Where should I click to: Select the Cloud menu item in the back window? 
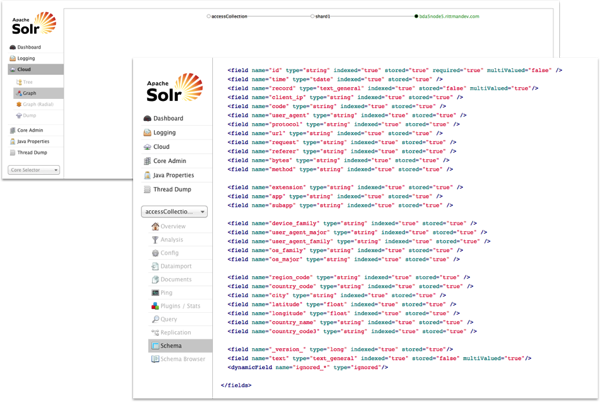coord(36,70)
